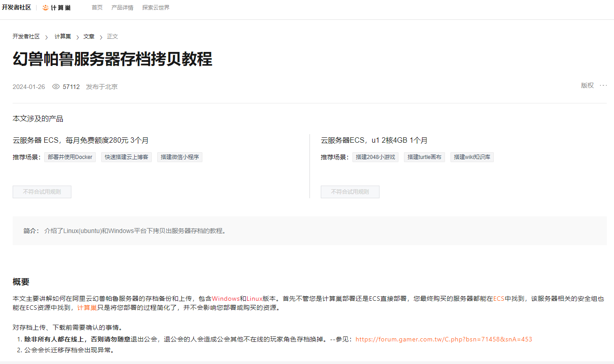
Task: Select the 搭建微信小程序 scenario tag
Action: 180,157
